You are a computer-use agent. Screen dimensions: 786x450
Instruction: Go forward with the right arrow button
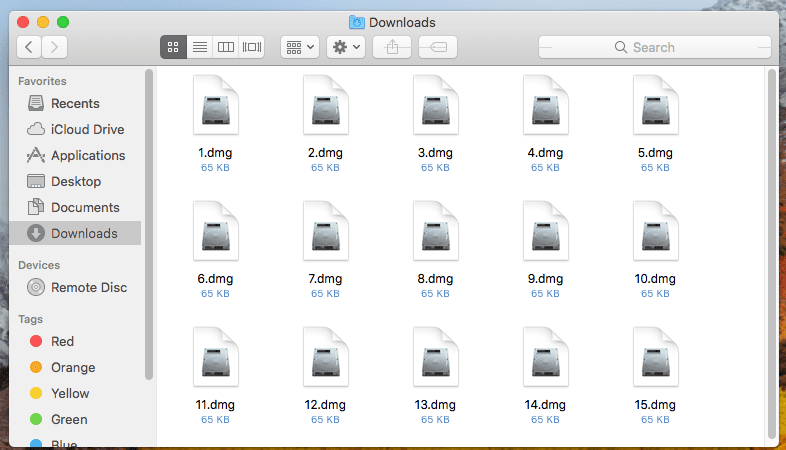(55, 47)
